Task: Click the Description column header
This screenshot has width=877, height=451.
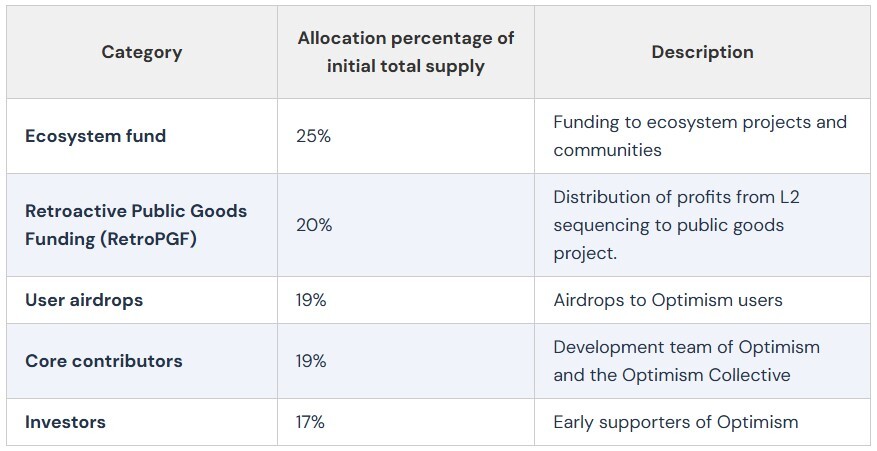Action: click(x=702, y=52)
